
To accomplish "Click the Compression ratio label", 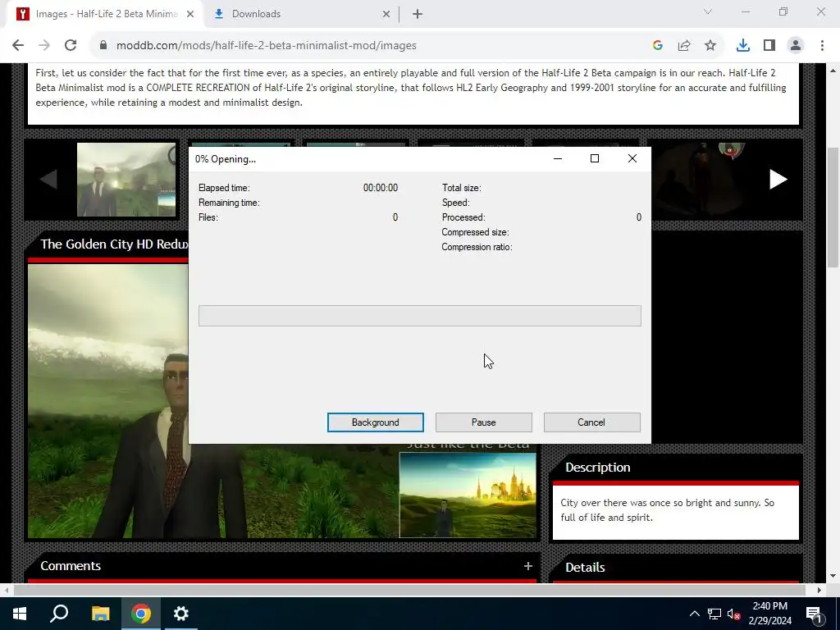I will pyautogui.click(x=477, y=247).
